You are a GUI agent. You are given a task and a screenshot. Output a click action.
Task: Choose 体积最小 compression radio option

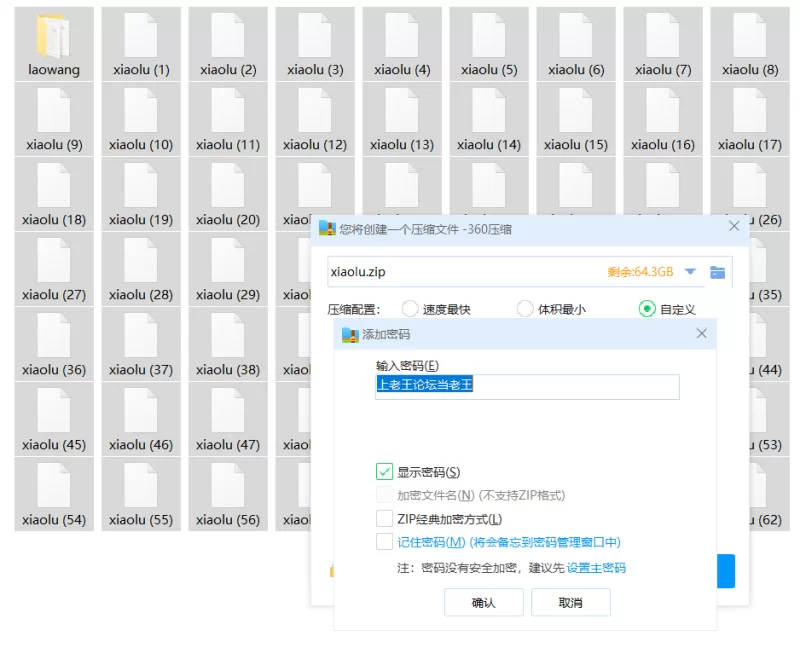[525, 309]
